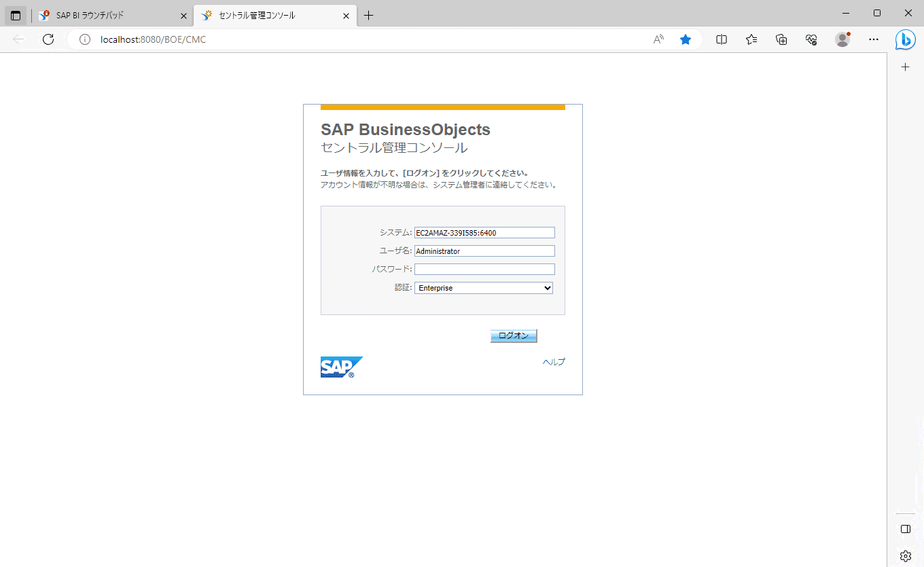Expand the 認証 Enterprise dropdown
Screen dimensions: 924x567
pyautogui.click(x=484, y=288)
